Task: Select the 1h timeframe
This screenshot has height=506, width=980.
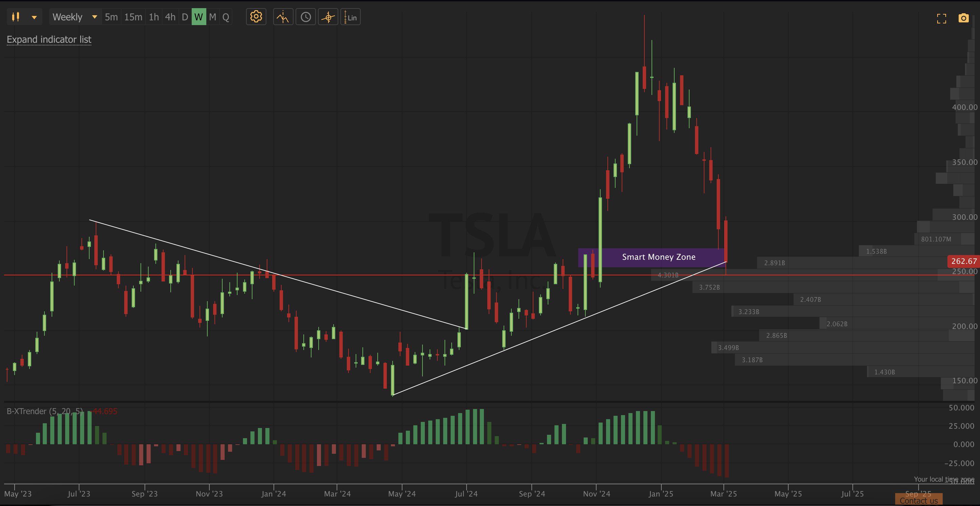Action: [154, 17]
